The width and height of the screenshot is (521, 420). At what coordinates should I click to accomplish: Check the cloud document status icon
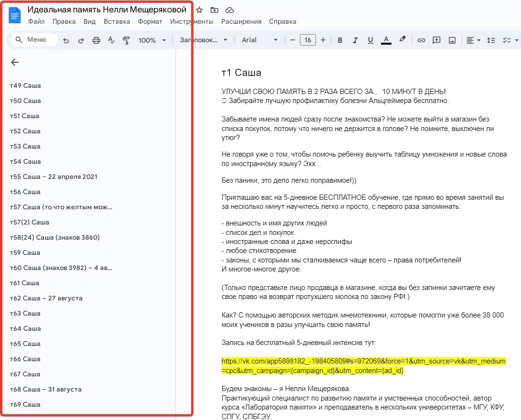[x=230, y=10]
